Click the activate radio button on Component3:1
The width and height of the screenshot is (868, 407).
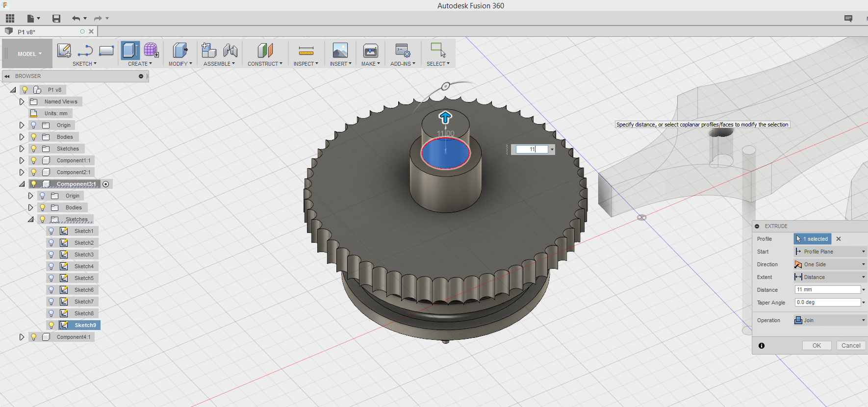106,184
